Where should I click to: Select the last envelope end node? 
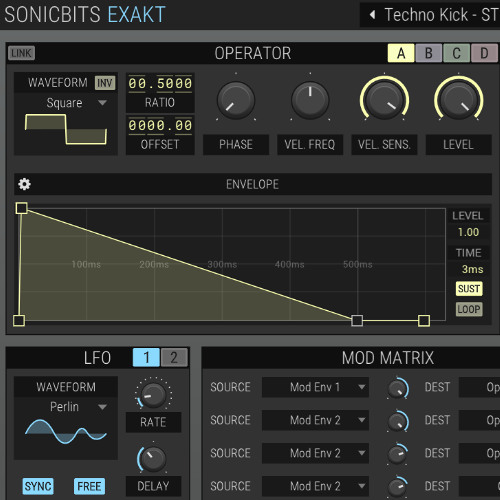point(424,321)
